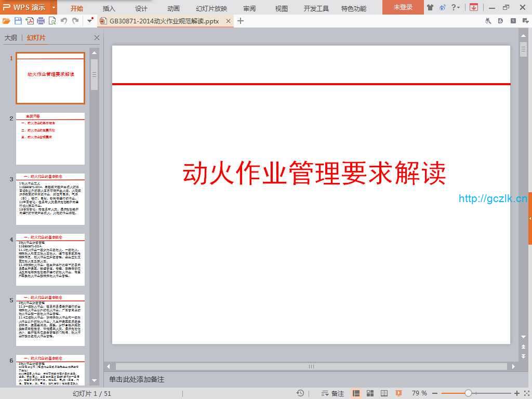This screenshot has width=532, height=399.
Task: Expand the WPS 演示 application menu arrow
Action: click(54, 7)
